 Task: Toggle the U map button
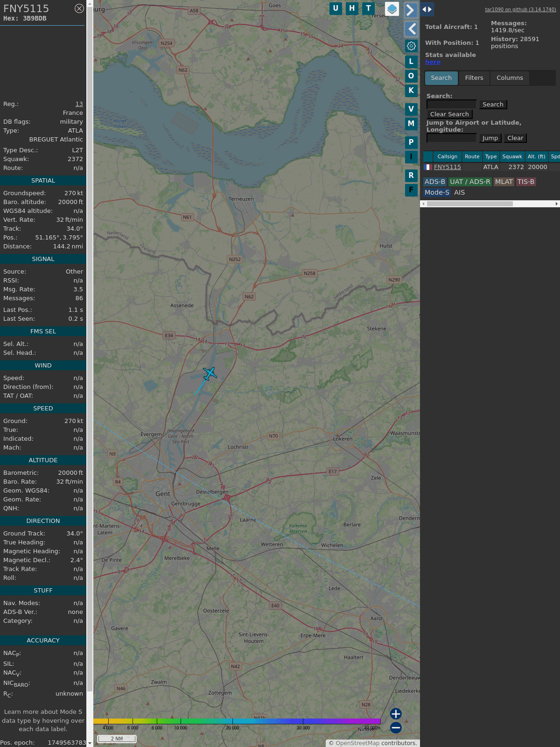tap(336, 8)
